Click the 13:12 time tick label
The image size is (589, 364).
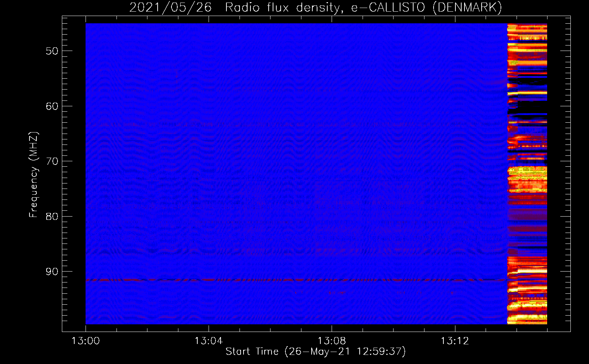coord(455,341)
